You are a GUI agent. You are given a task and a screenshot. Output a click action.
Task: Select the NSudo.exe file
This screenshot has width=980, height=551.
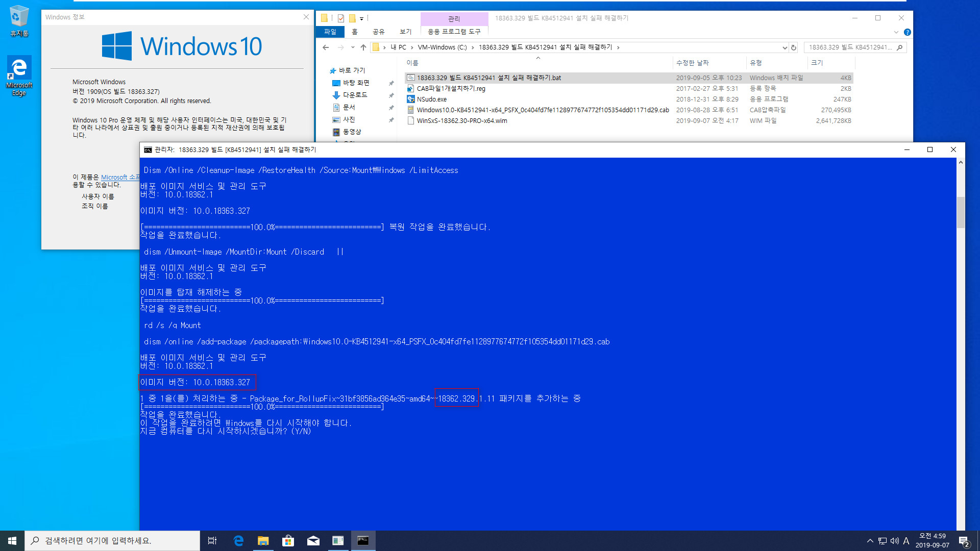pos(431,99)
